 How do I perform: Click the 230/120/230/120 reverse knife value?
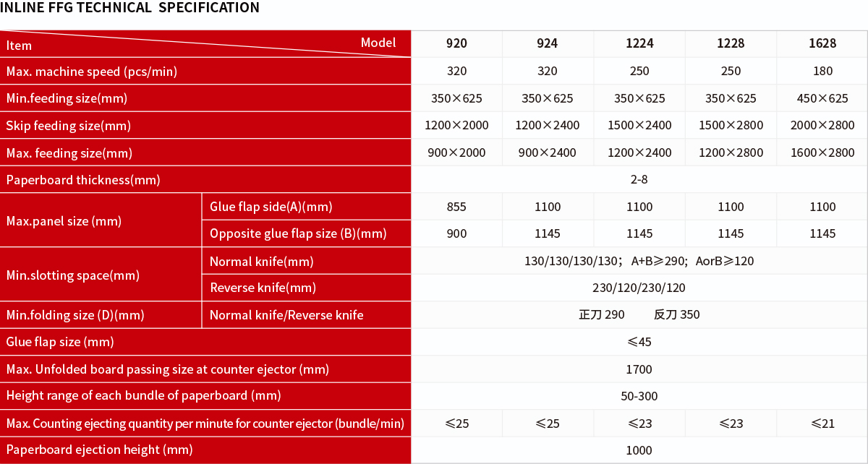(x=639, y=288)
